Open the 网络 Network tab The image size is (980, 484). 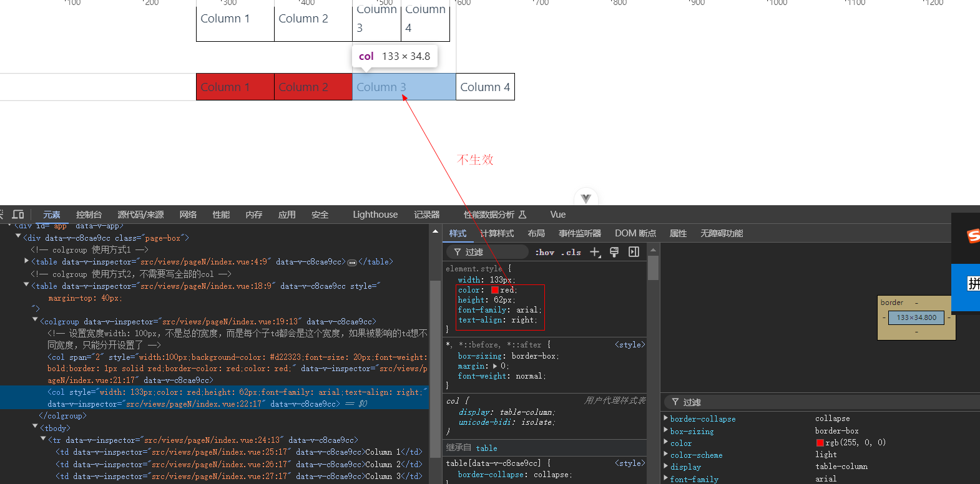[188, 215]
